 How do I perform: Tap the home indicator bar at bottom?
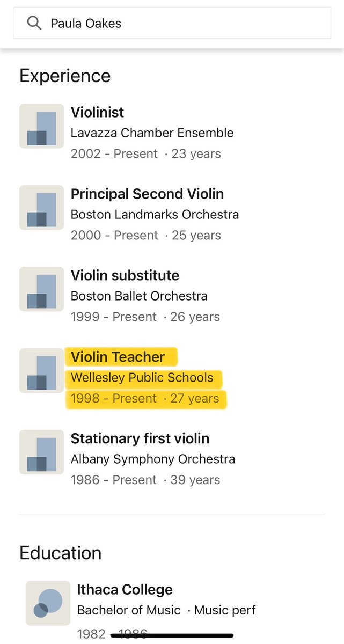point(172,636)
